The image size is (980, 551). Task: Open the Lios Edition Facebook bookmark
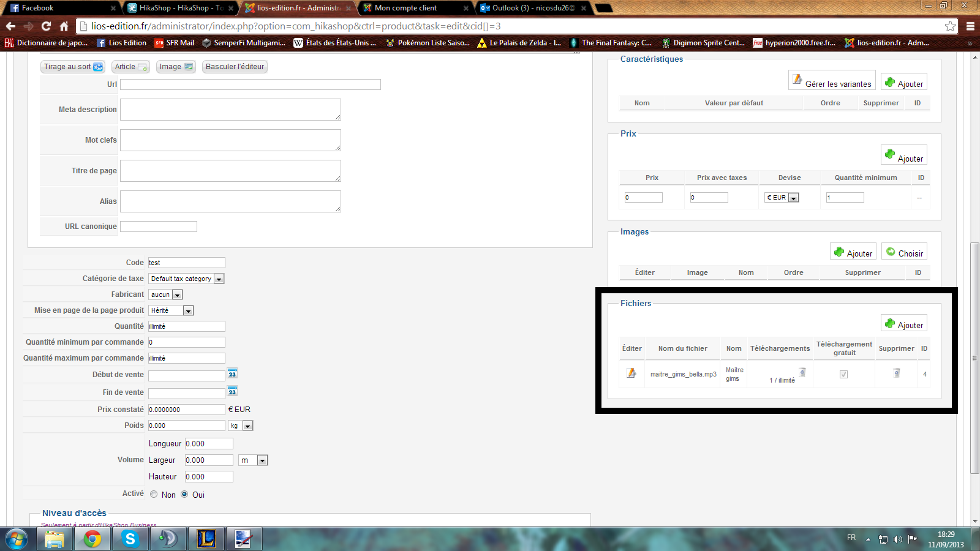pos(122,43)
